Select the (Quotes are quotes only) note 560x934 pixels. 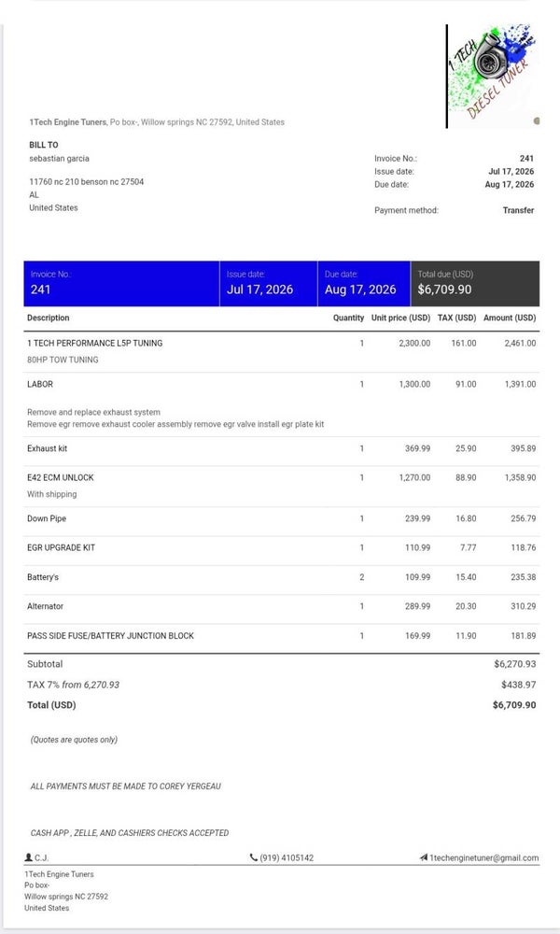[74, 740]
